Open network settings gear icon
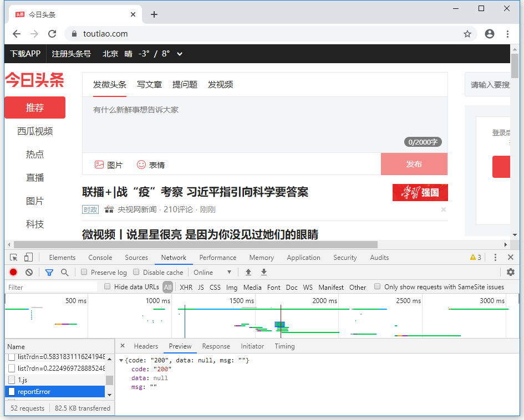The width and height of the screenshot is (524, 420). point(510,272)
